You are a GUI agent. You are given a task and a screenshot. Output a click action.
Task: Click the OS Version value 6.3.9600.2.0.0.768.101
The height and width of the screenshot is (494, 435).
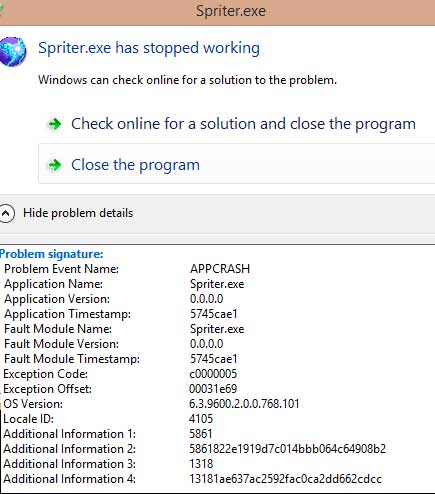[244, 404]
